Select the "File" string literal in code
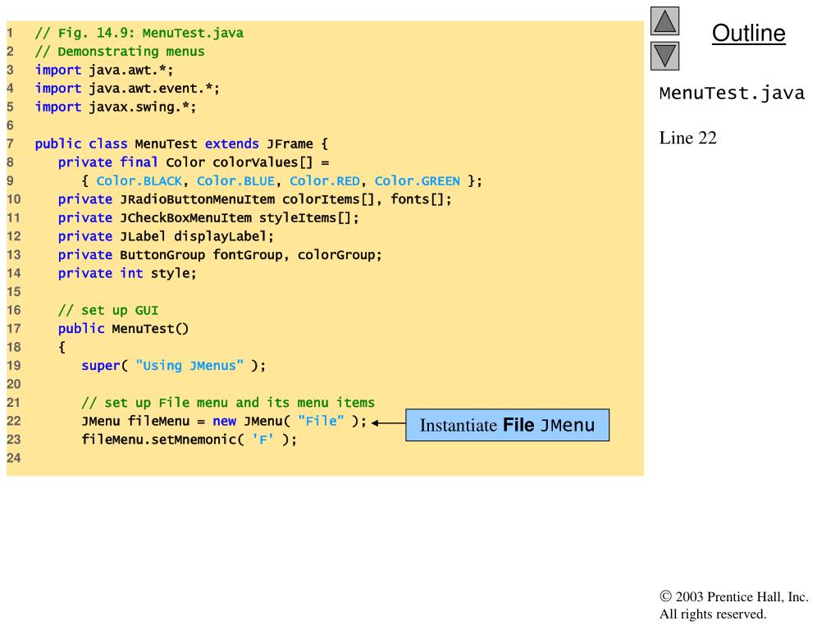 (x=321, y=421)
